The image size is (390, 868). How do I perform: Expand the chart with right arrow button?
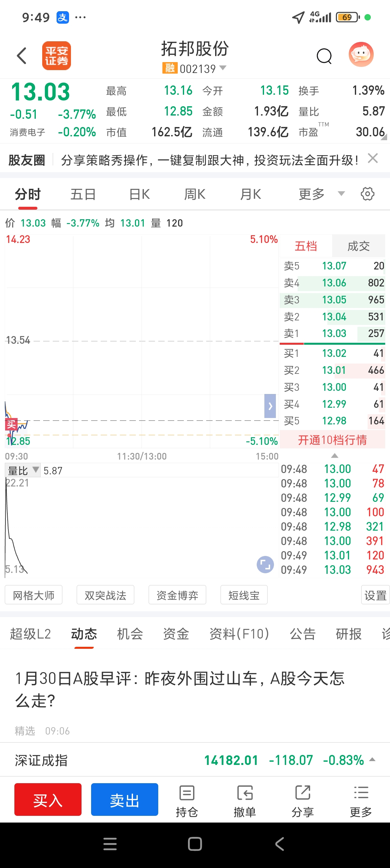pos(270,406)
